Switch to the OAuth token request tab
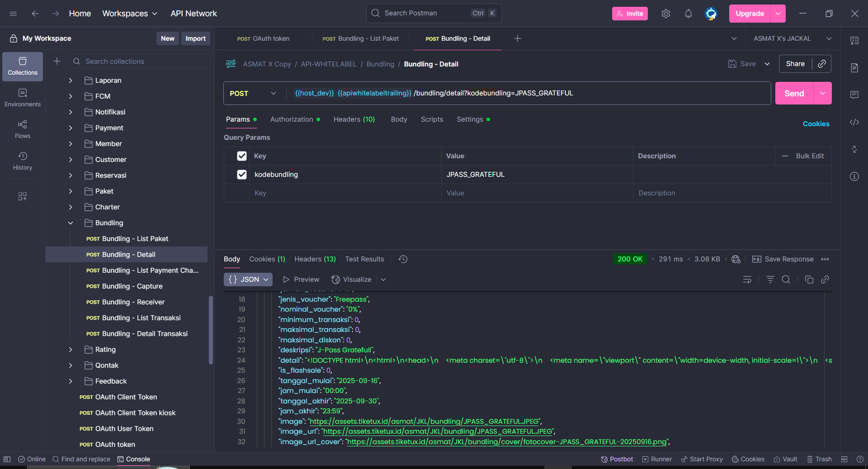Viewport: 868px width, 469px height. pos(263,38)
